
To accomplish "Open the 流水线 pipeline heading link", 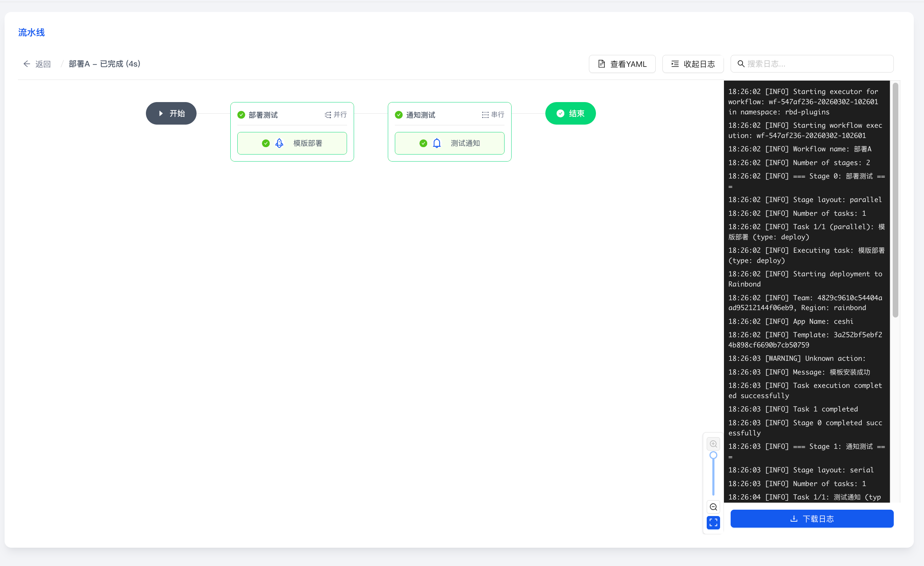I will [x=32, y=33].
